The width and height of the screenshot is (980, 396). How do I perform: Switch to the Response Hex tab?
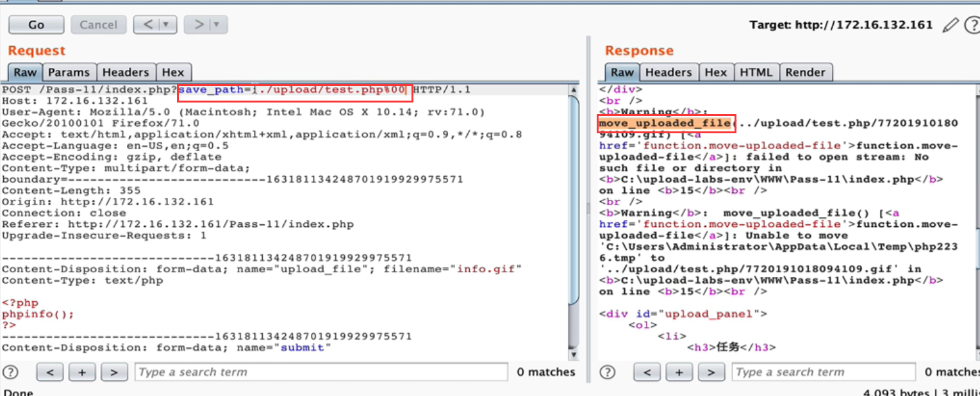[715, 72]
